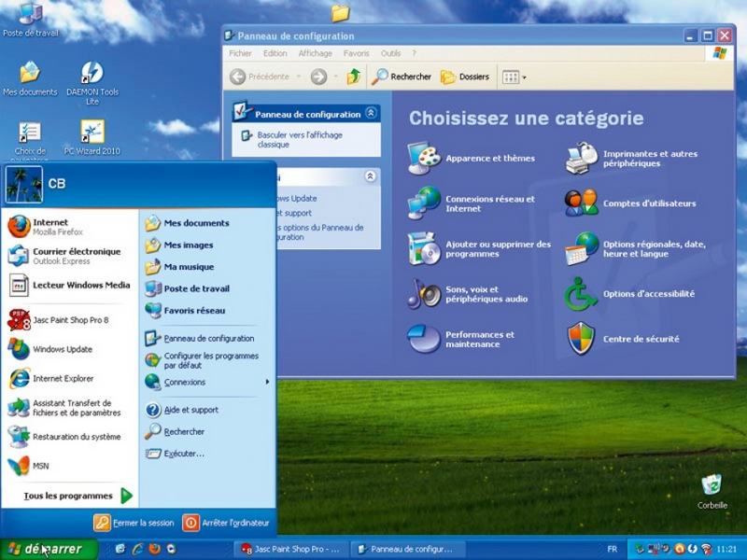Open DAEMON Tools Lite desktop shortcut
747x560 pixels.
[x=92, y=83]
